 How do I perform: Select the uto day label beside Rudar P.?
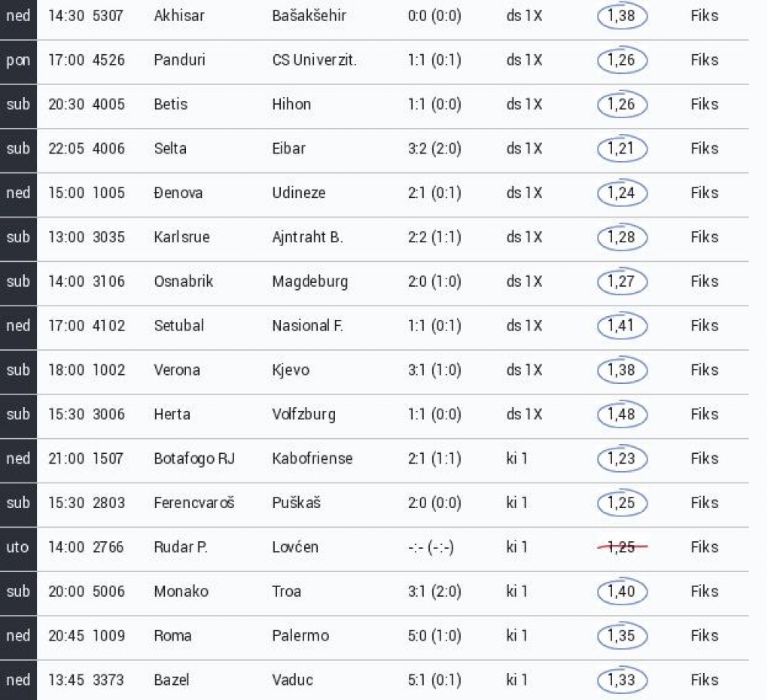coord(18,547)
